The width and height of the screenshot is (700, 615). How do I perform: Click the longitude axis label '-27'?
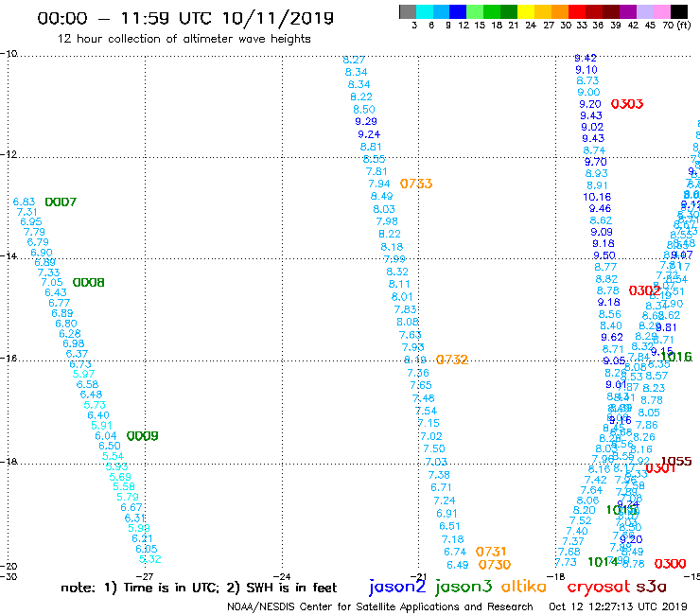(x=145, y=577)
